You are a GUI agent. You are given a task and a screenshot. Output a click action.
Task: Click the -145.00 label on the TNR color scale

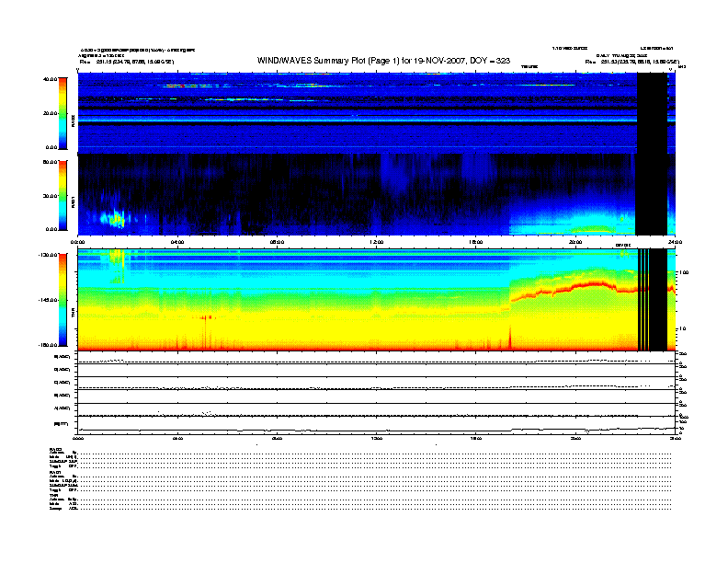click(49, 300)
